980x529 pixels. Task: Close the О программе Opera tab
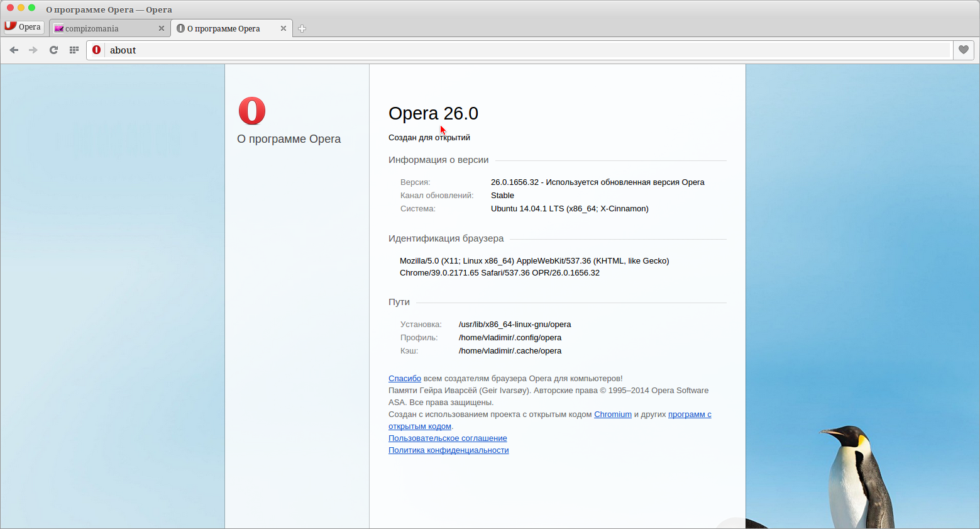(284, 28)
